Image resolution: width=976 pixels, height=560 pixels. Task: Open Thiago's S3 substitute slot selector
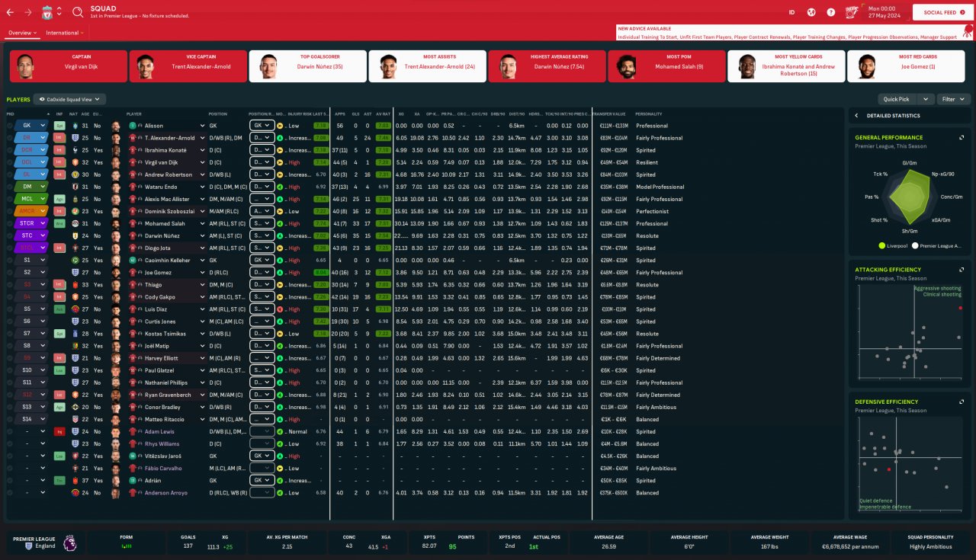(x=31, y=284)
